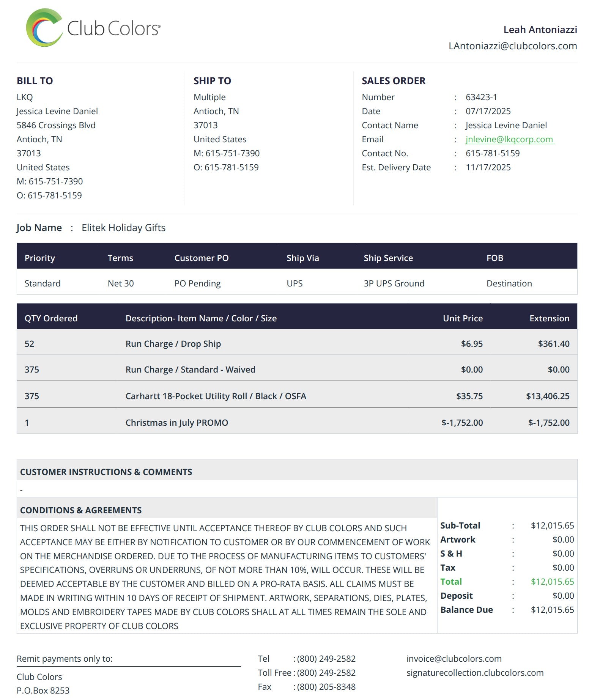
Task: Click the LAntoniazzi@clubcolors.com email address
Action: pos(512,46)
